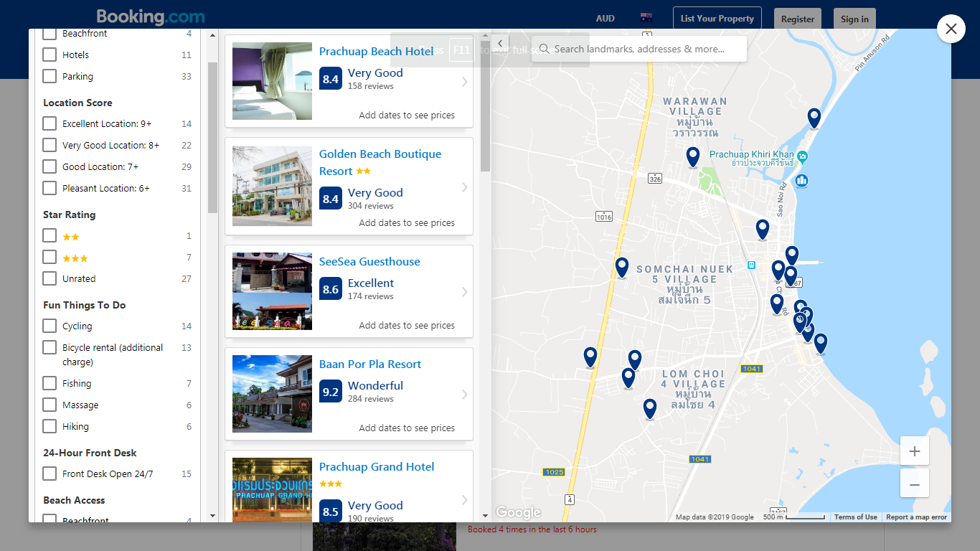The height and width of the screenshot is (551, 980).
Task: Open Prachuap Beach Hotel details chevron
Action: (465, 82)
